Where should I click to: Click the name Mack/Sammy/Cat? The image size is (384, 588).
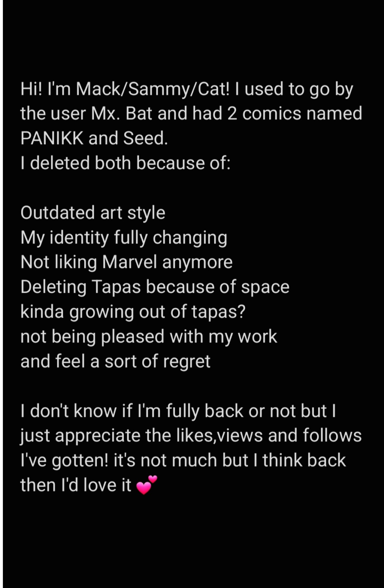pyautogui.click(x=153, y=90)
